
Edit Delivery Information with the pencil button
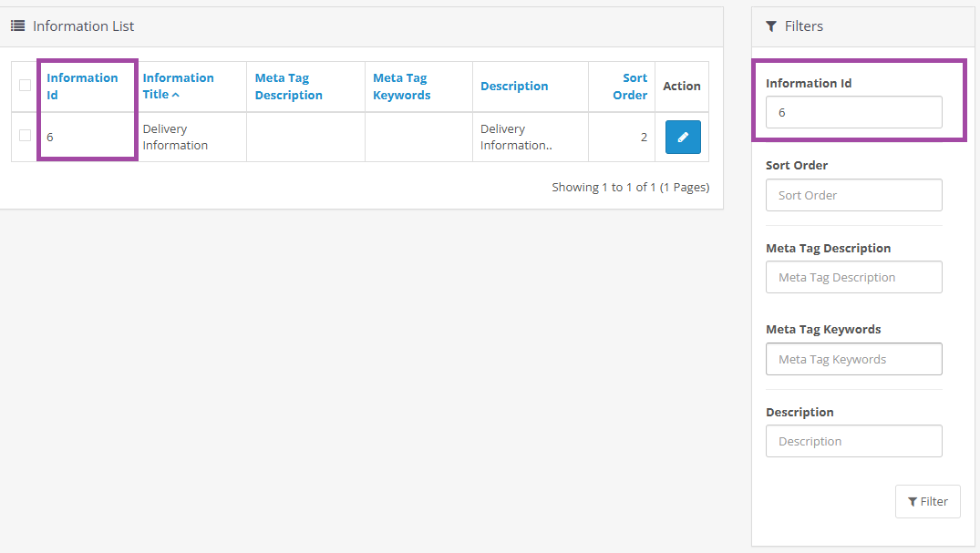(683, 137)
